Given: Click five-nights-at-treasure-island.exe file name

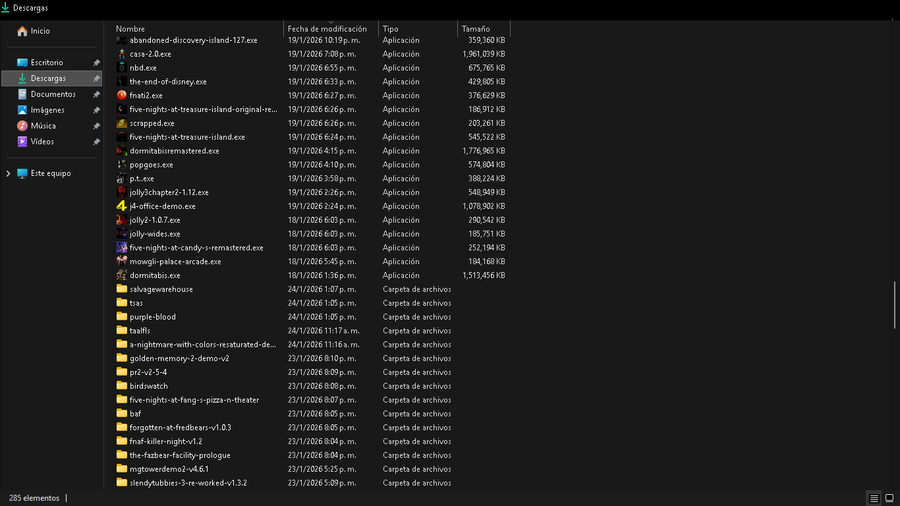Looking at the screenshot, I should [x=187, y=137].
